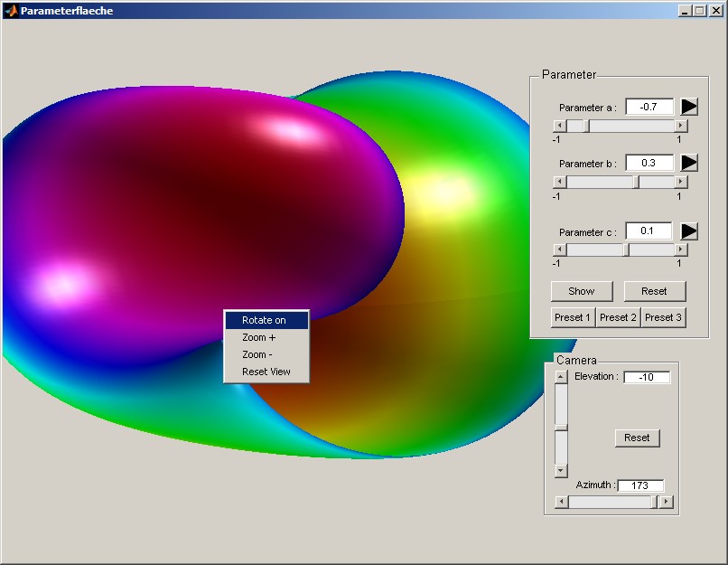Click the Parameter a slider thumb
This screenshot has height=565, width=728.
point(585,126)
